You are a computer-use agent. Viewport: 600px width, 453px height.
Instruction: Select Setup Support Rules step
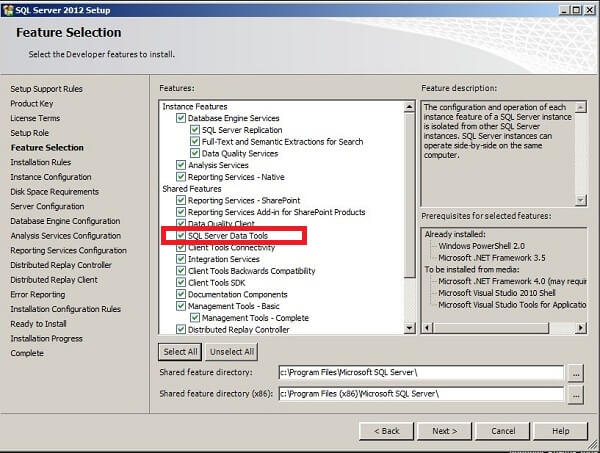click(46, 89)
